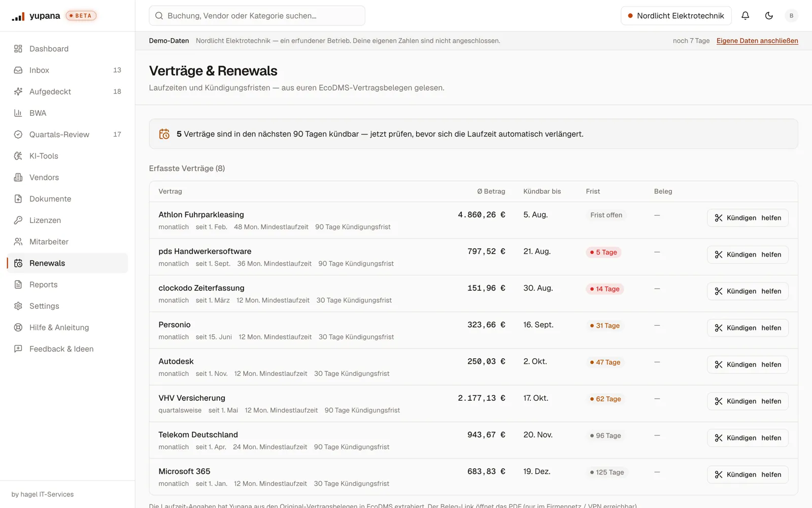Go to Inbox in the sidebar

(67, 70)
